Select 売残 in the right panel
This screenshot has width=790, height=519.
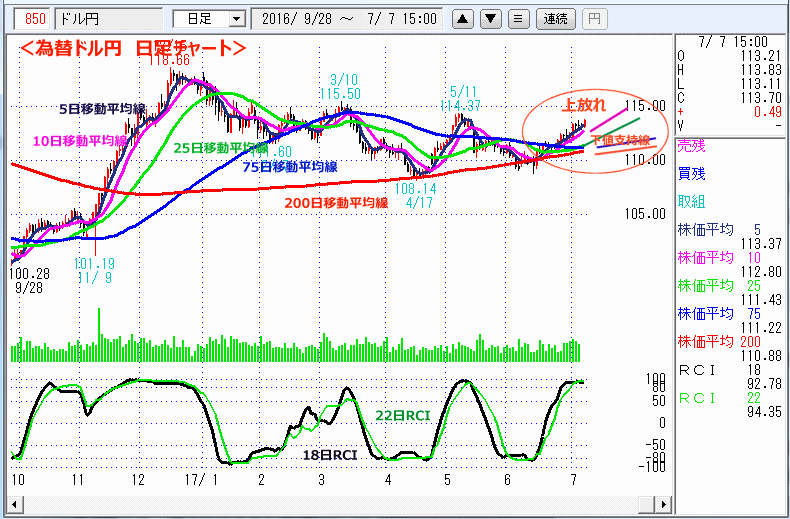(691, 146)
